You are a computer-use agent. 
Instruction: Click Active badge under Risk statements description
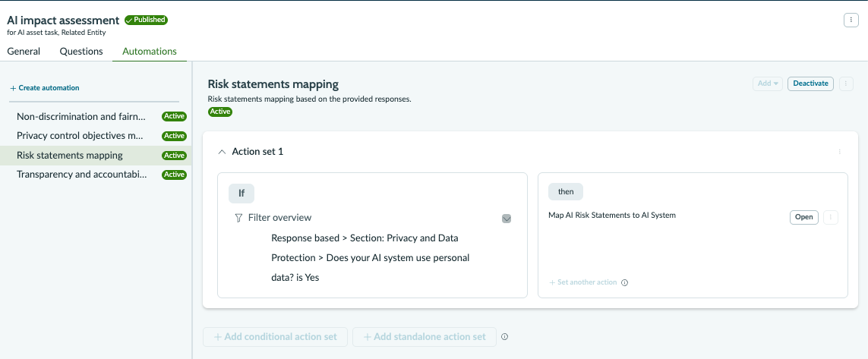pos(220,112)
